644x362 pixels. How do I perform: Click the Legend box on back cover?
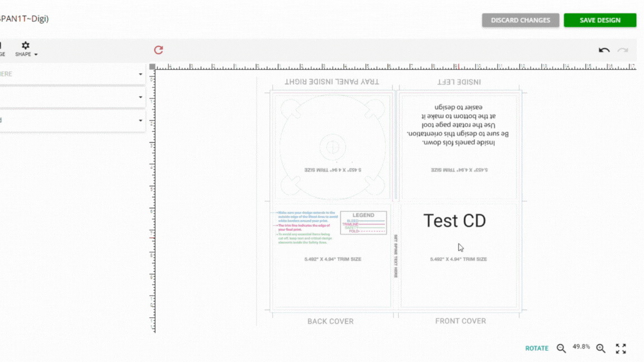click(x=363, y=222)
